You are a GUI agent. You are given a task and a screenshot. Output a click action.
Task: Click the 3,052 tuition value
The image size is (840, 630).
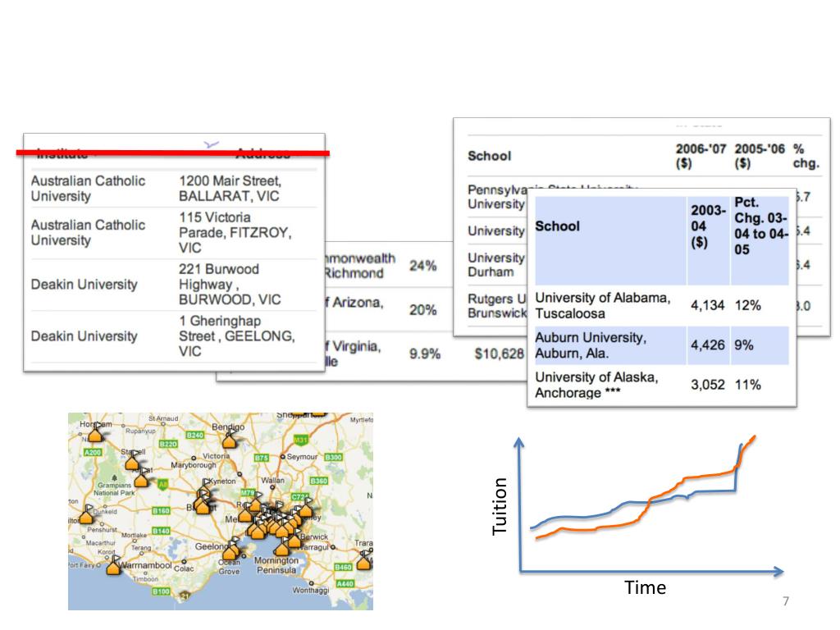click(707, 385)
